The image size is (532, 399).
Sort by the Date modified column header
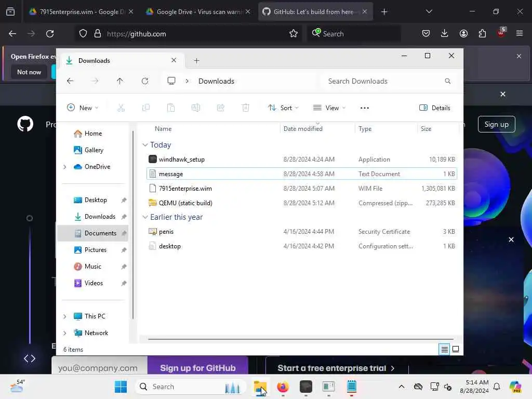(303, 129)
